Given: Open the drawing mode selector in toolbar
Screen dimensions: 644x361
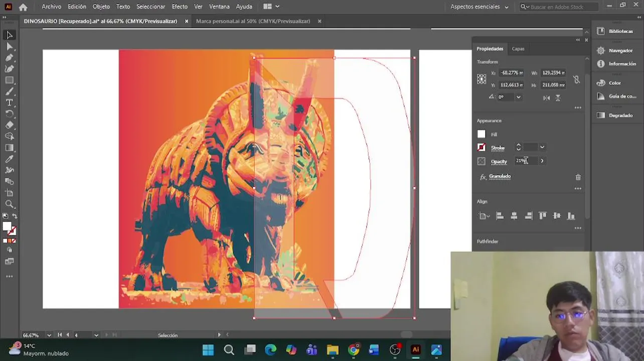Looking at the screenshot, I should (x=9, y=250).
